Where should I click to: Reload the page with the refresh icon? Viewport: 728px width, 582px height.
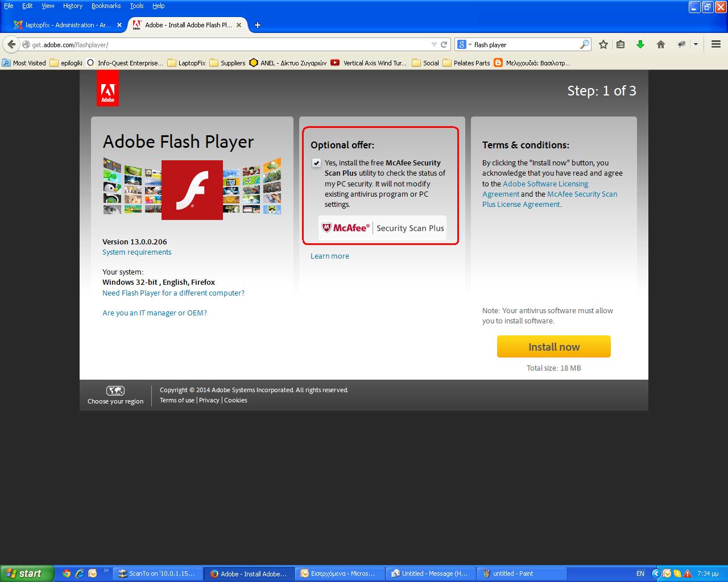(444, 44)
